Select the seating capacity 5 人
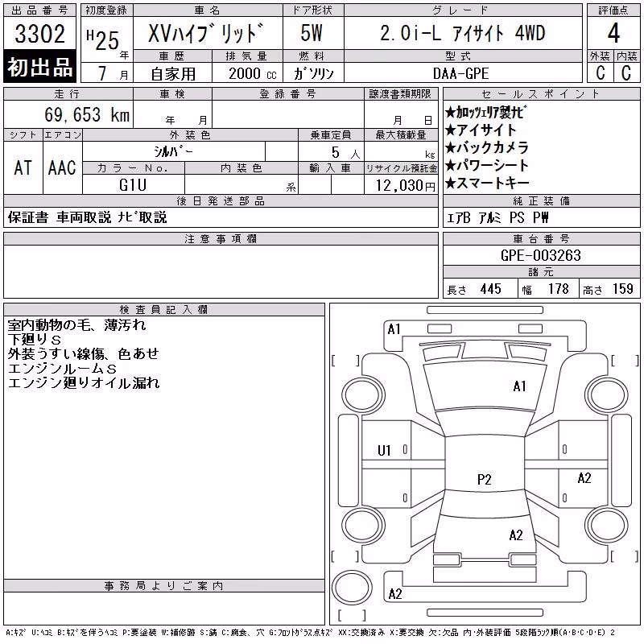 345,153
